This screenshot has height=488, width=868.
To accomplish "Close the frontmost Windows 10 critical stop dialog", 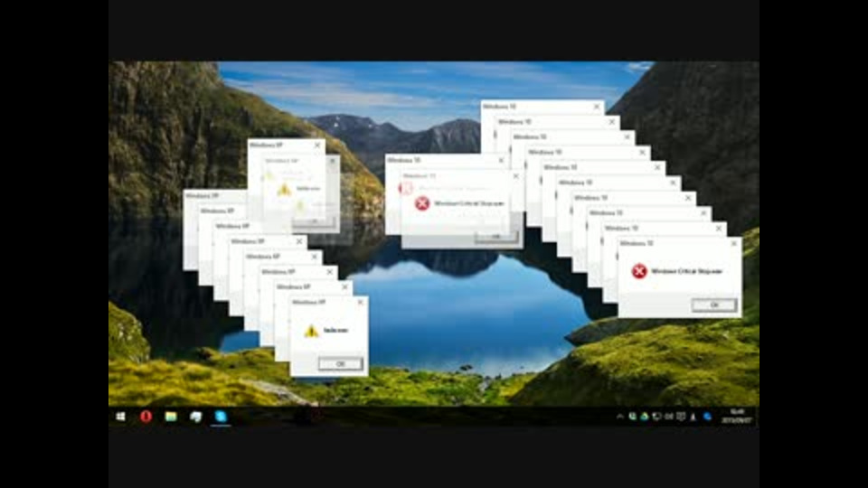I will point(734,243).
